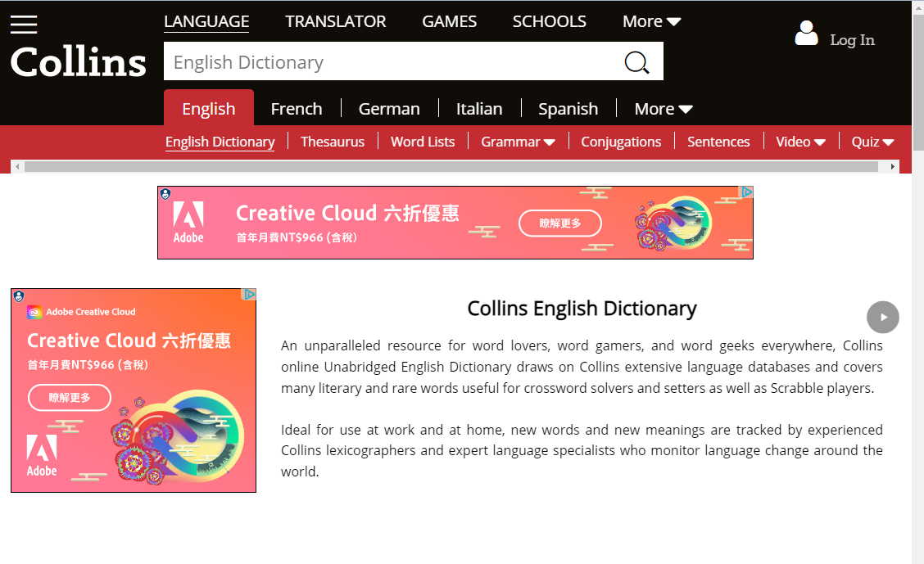The width and height of the screenshot is (924, 564).
Task: Click the 瞭解更多 button in top banner
Action: coord(559,223)
